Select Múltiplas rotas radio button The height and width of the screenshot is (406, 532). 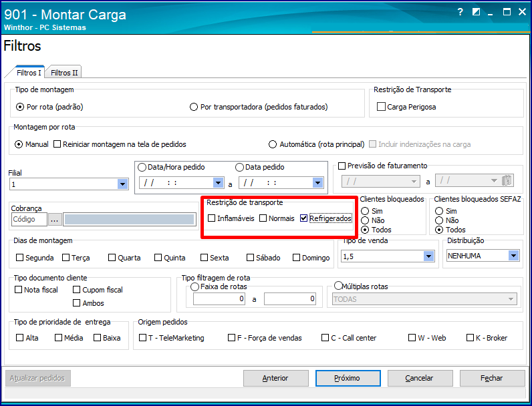[x=338, y=286]
